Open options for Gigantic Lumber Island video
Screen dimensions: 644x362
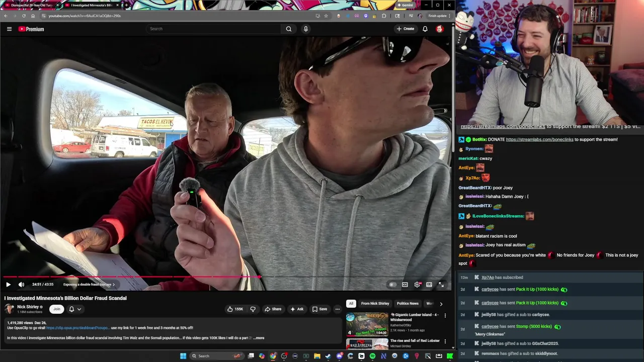click(445, 316)
